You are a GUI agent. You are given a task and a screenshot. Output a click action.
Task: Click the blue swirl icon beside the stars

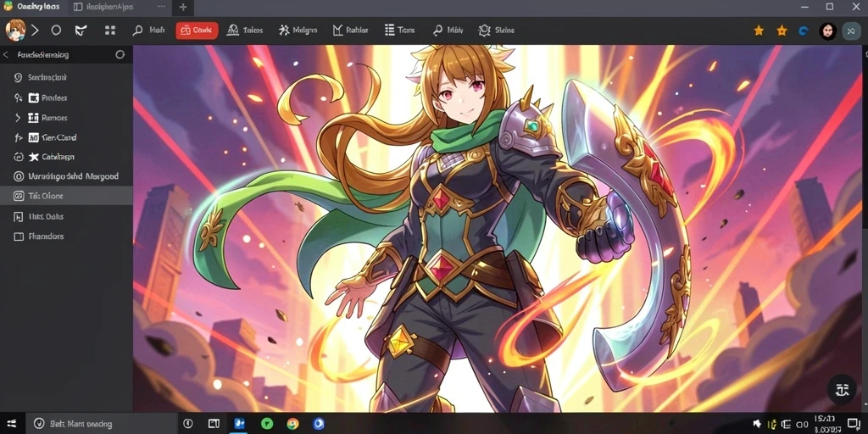coord(804,31)
